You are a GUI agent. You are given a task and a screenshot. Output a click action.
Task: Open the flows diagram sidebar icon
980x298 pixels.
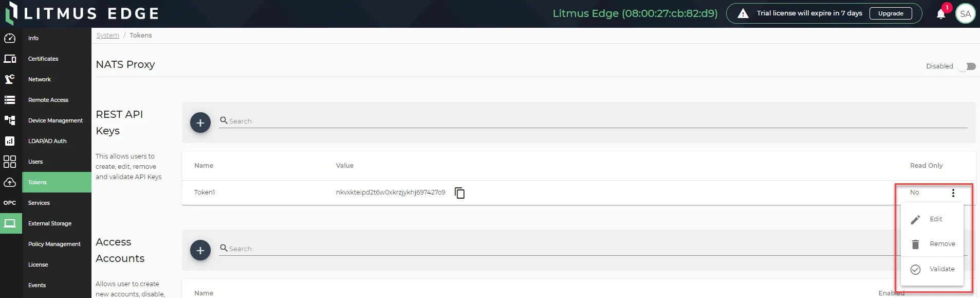coord(10,120)
